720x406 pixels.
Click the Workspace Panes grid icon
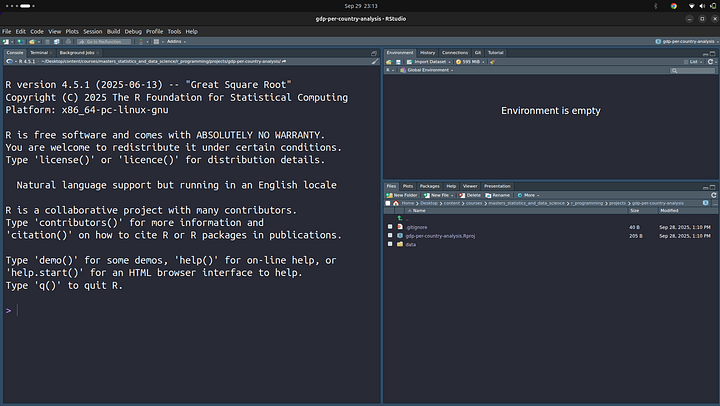click(x=156, y=41)
